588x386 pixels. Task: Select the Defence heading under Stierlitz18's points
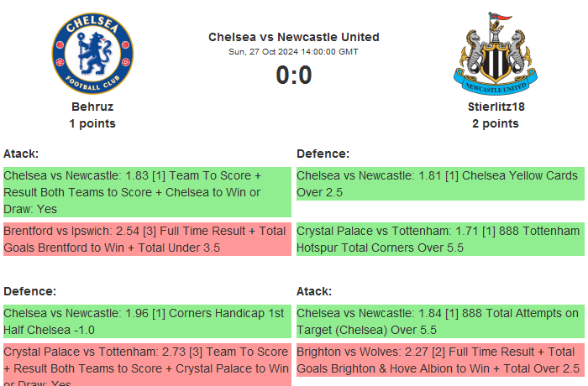tap(323, 154)
